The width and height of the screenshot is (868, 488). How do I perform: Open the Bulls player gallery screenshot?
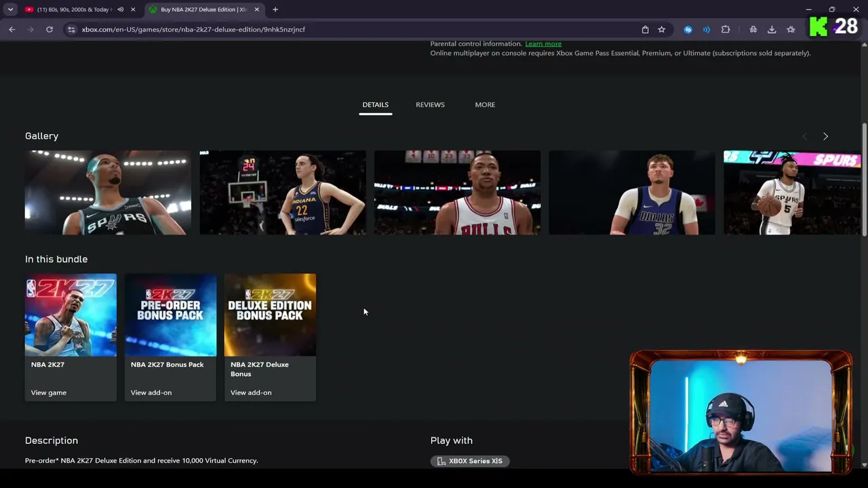[x=457, y=192]
